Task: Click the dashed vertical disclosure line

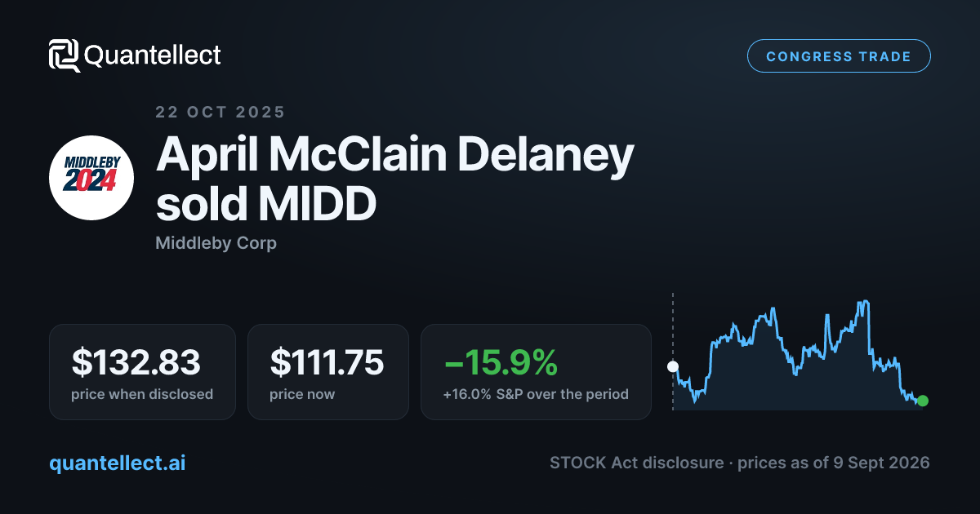Action: coord(673,351)
